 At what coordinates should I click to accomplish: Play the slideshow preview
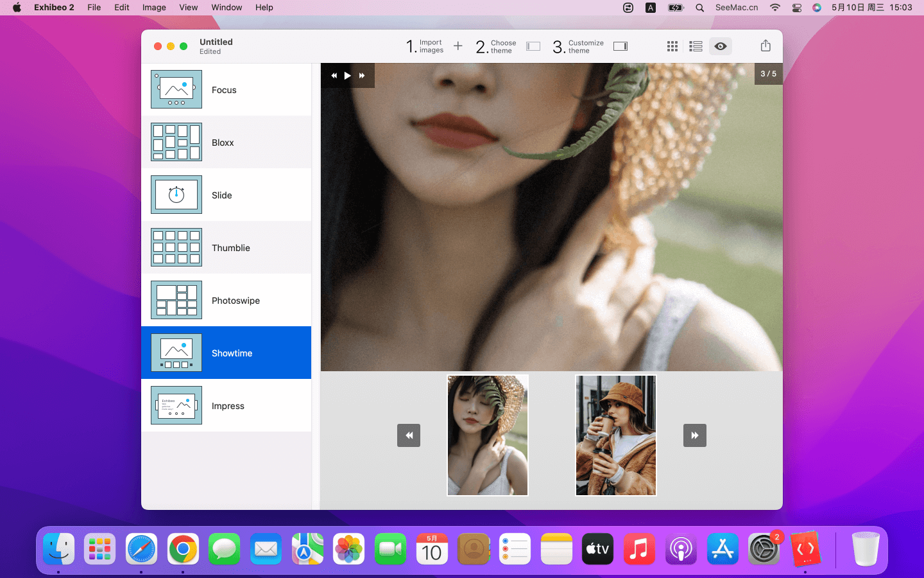pyautogui.click(x=347, y=76)
